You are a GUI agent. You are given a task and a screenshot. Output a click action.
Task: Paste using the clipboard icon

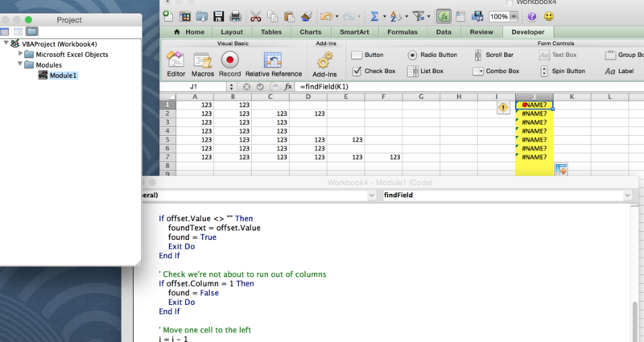(289, 16)
